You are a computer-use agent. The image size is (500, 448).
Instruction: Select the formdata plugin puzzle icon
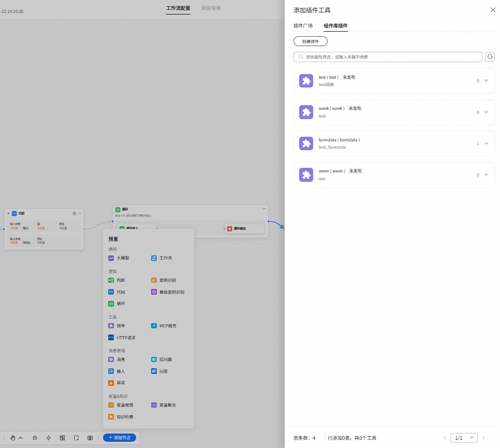306,143
